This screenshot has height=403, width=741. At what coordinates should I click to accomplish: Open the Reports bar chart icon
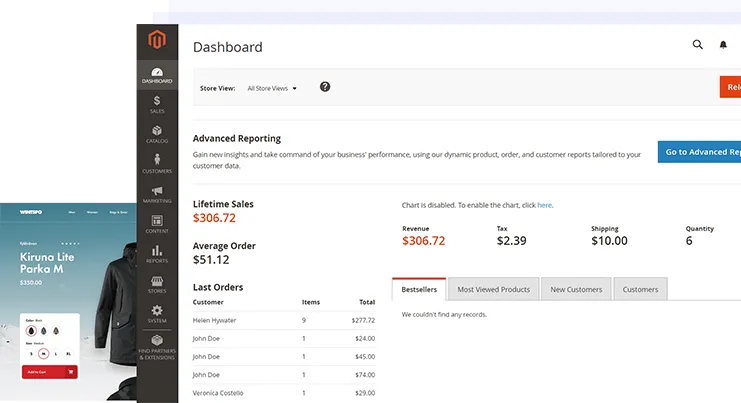[x=157, y=253]
